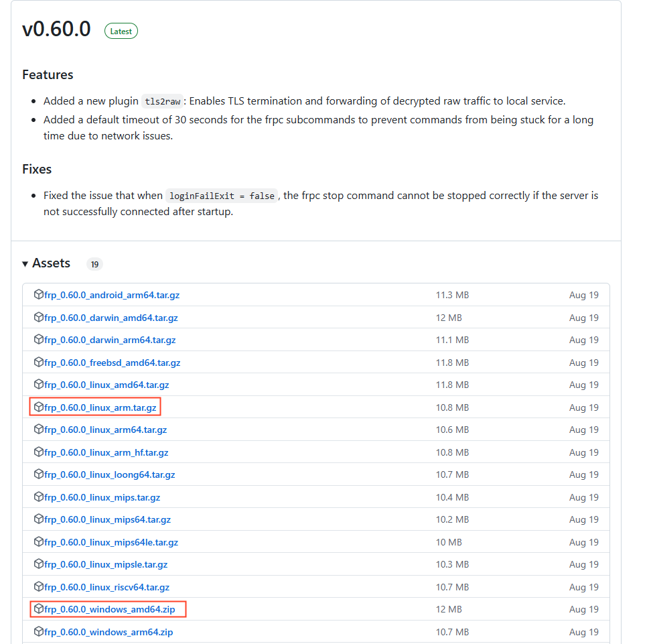Click package icon beside frp_0.60.0_windows_arm64.zip
The width and height of the screenshot is (647, 644).
(x=39, y=632)
